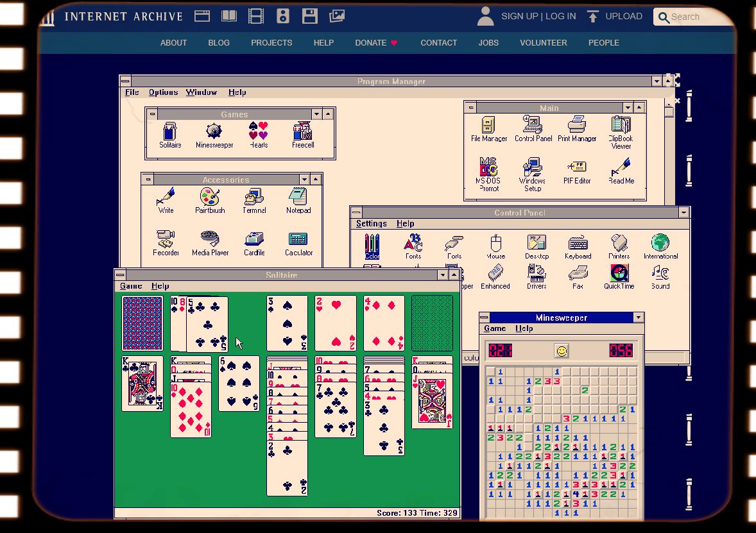
Task: Click the DONATE link
Action: (376, 43)
